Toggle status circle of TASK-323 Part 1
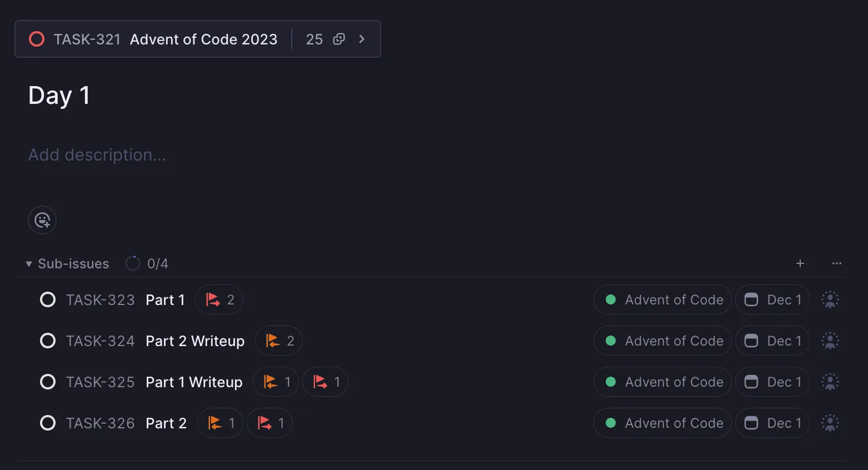 [48, 300]
